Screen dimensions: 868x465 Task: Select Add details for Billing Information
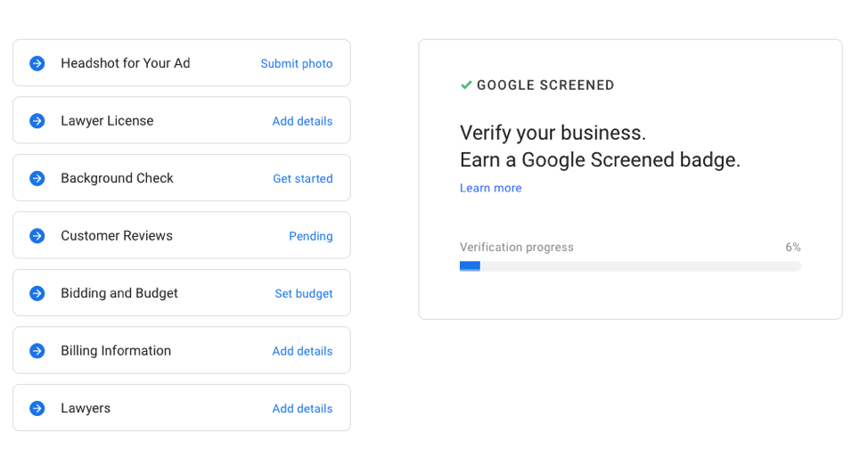(x=302, y=352)
